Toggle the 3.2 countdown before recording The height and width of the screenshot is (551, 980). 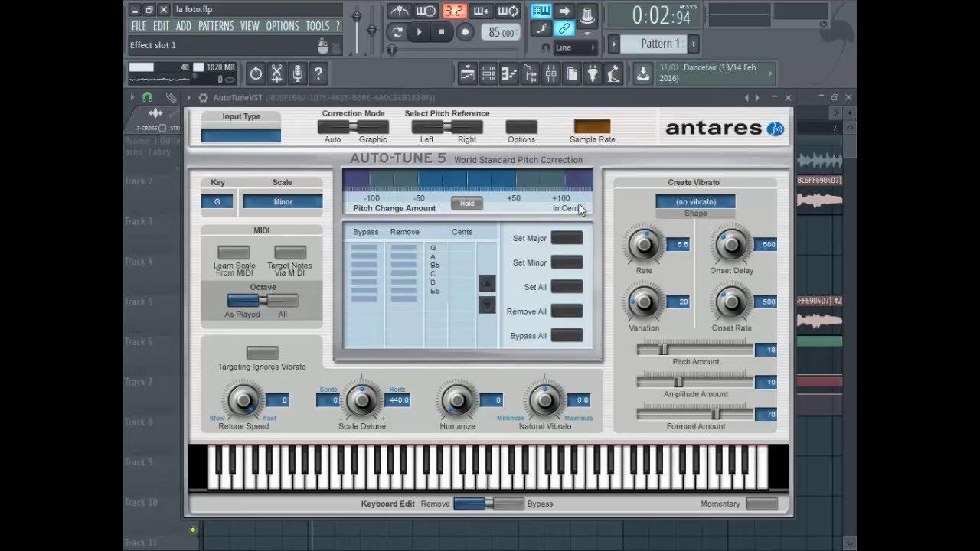coord(454,11)
